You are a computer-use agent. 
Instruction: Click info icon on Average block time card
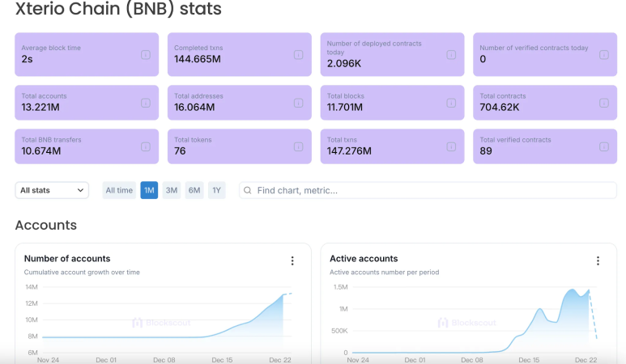click(x=146, y=55)
